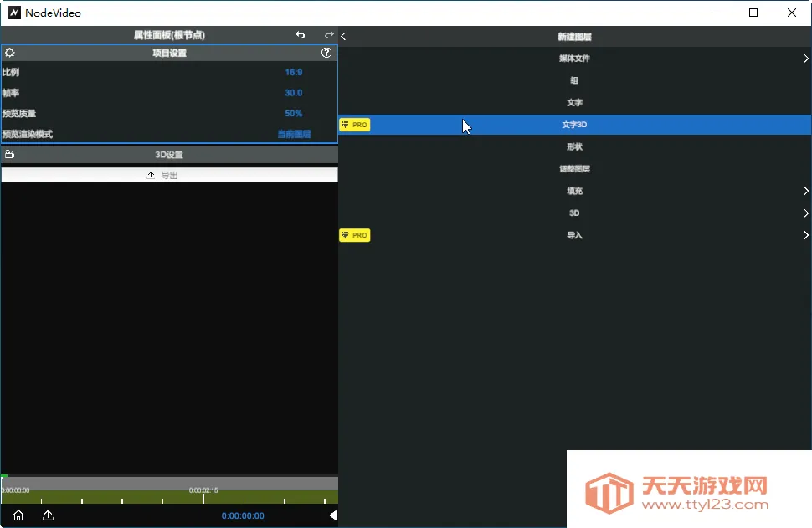The width and height of the screenshot is (812, 528).
Task: Click the export upload icon near timecode
Action: [x=48, y=516]
